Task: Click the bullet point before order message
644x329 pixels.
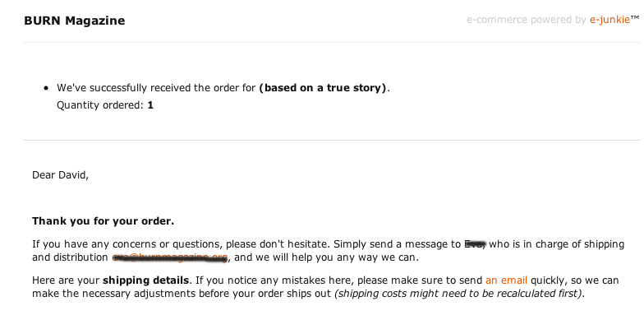Action: [x=45, y=89]
